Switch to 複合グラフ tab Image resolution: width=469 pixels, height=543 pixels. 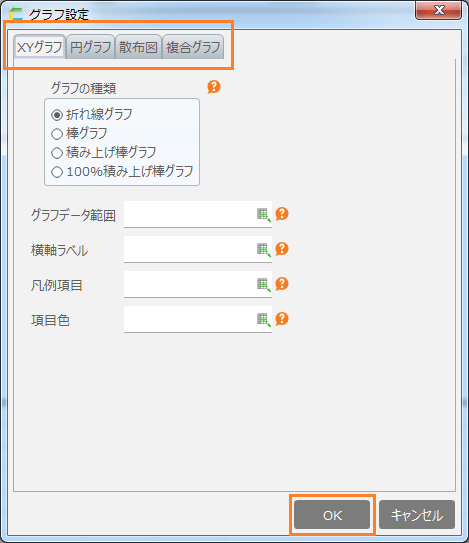(193, 47)
